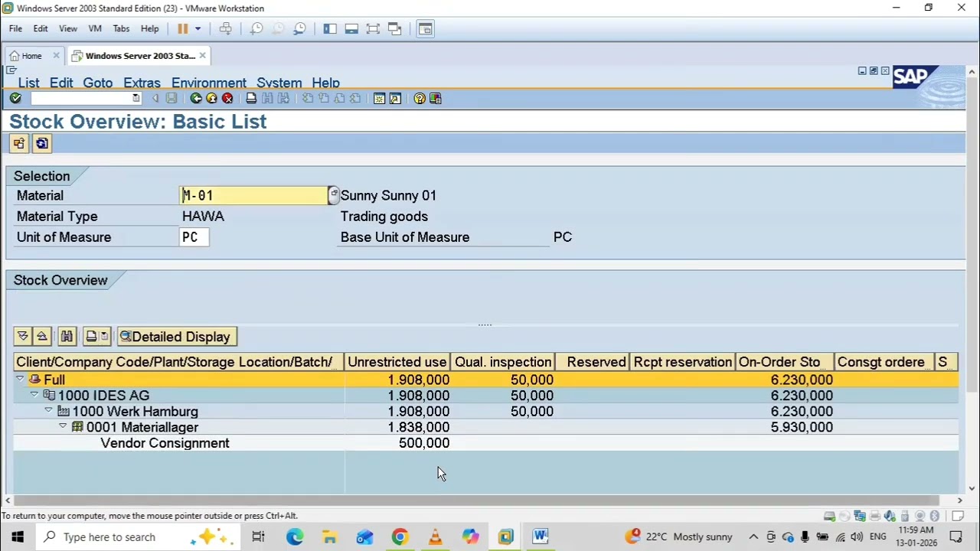Click VMware Send Ctrl+Alt+Del icon
The image size is (980, 551).
(226, 28)
